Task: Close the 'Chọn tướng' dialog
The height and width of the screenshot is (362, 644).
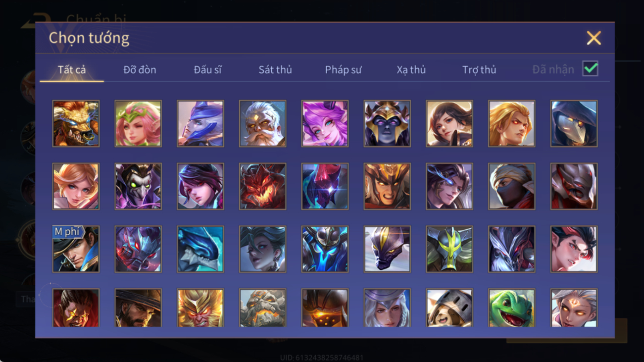Action: (594, 38)
